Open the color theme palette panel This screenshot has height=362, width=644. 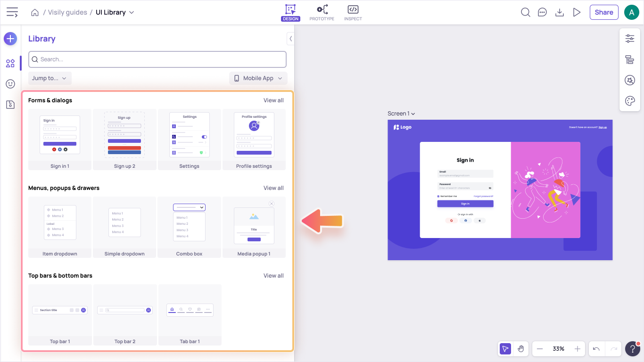[630, 100]
